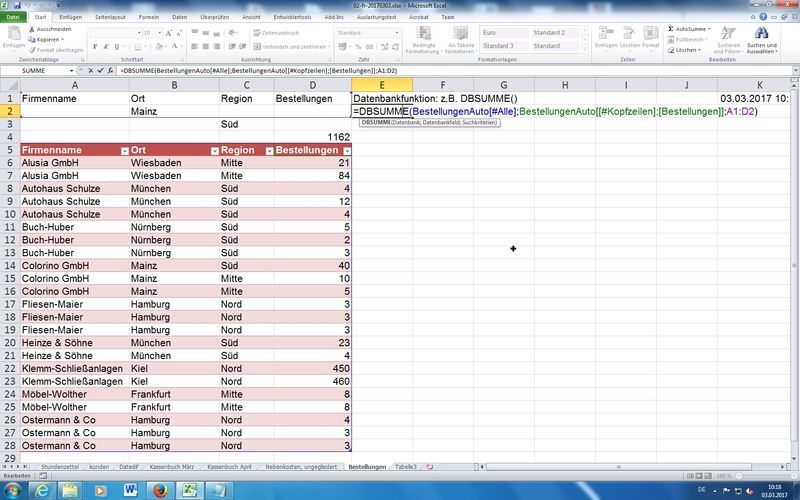Click the Word icon in the taskbar
This screenshot has width=800, height=500.
click(130, 490)
